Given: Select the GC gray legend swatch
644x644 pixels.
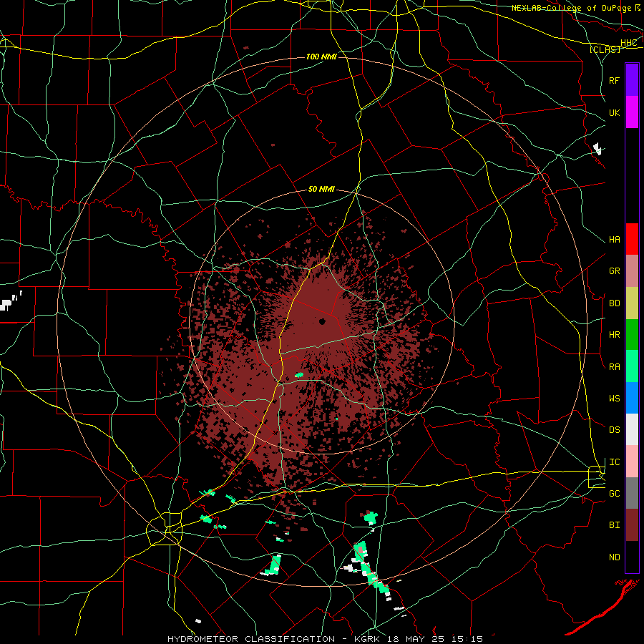Looking at the screenshot, I should [632, 493].
